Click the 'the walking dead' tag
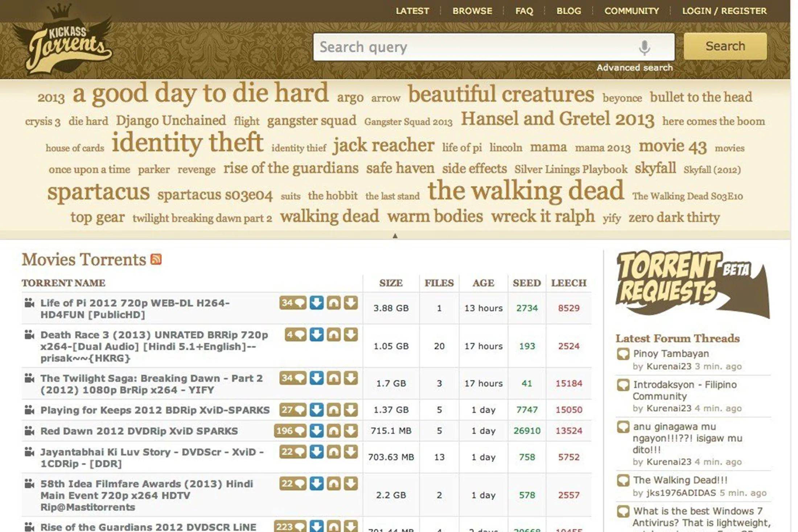 (526, 191)
